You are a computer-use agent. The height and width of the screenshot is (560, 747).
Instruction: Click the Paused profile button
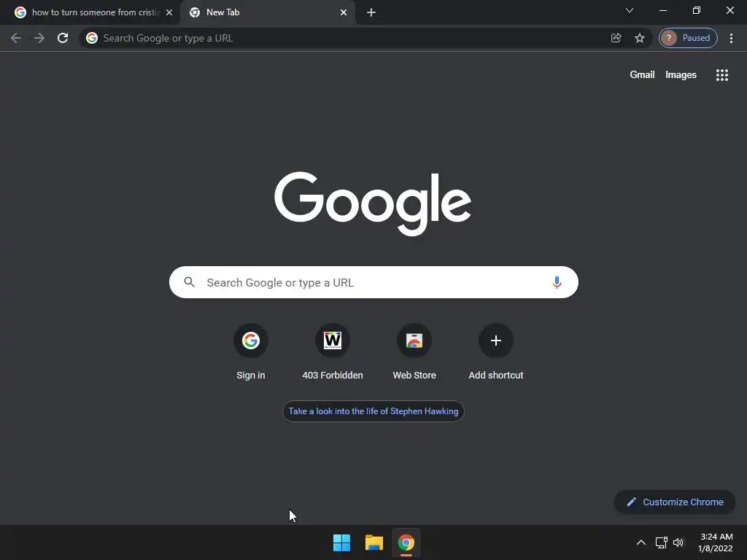click(x=688, y=38)
